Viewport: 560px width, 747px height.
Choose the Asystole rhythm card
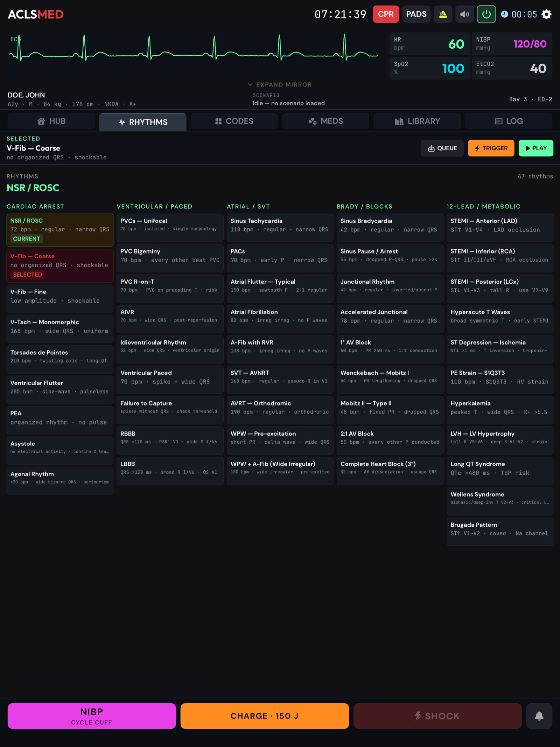point(60,450)
